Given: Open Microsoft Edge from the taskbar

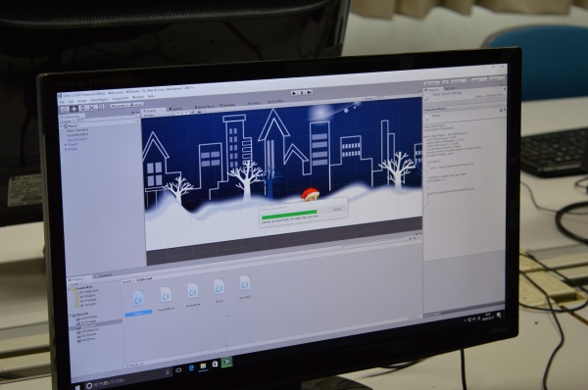Looking at the screenshot, I should [192, 367].
